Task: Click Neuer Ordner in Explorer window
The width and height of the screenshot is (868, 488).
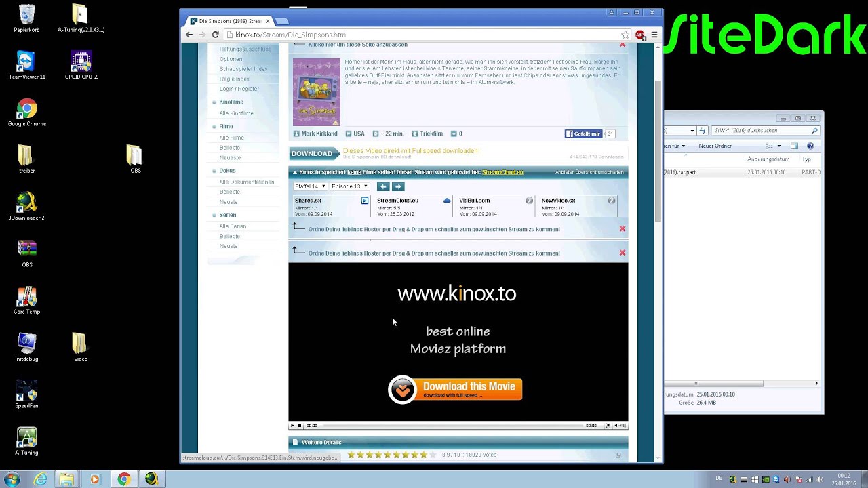Action: 715,146
